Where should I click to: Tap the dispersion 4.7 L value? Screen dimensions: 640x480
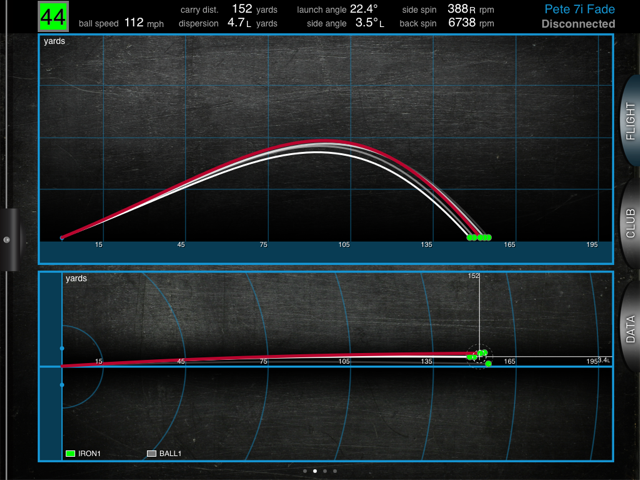pyautogui.click(x=240, y=22)
